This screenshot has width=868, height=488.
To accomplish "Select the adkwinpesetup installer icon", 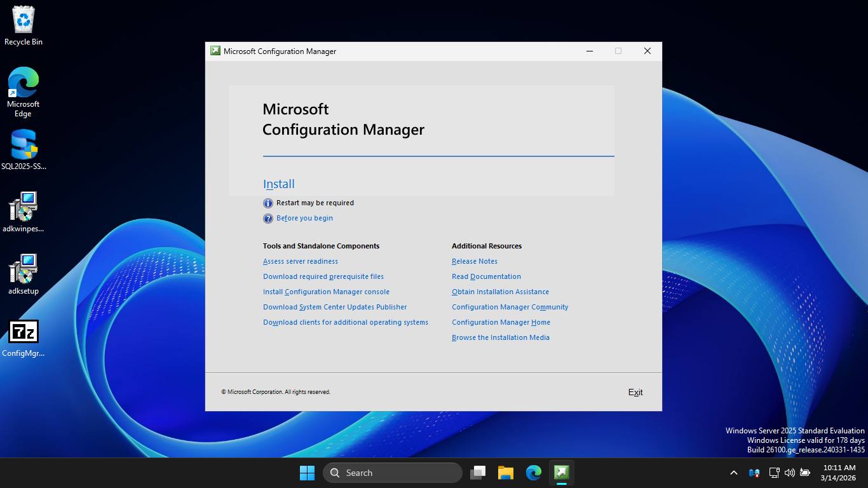I will click(x=24, y=212).
